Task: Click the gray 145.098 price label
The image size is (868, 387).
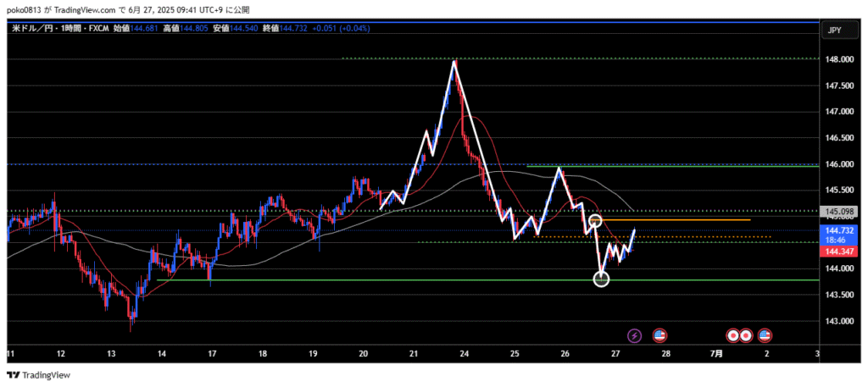Action: (837, 211)
